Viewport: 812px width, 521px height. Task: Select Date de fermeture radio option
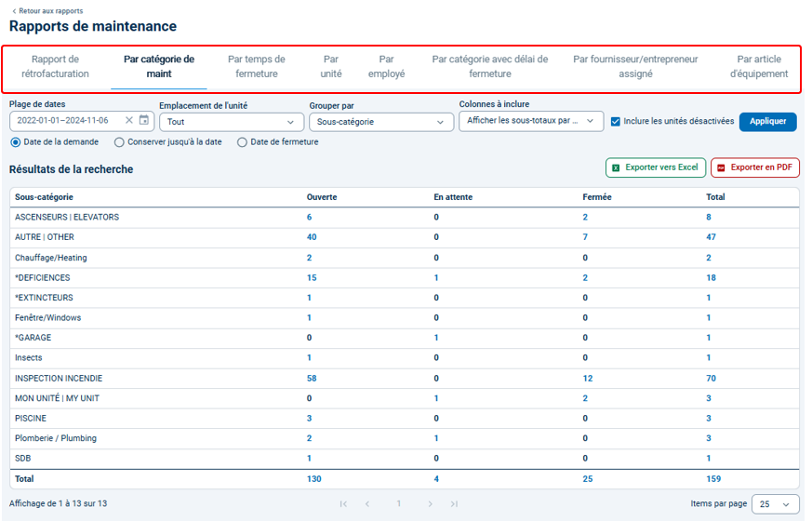coord(242,142)
